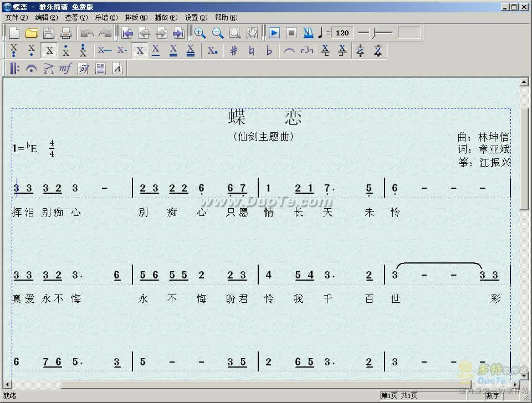Stop playback
This screenshot has height=403, width=532.
pos(291,33)
